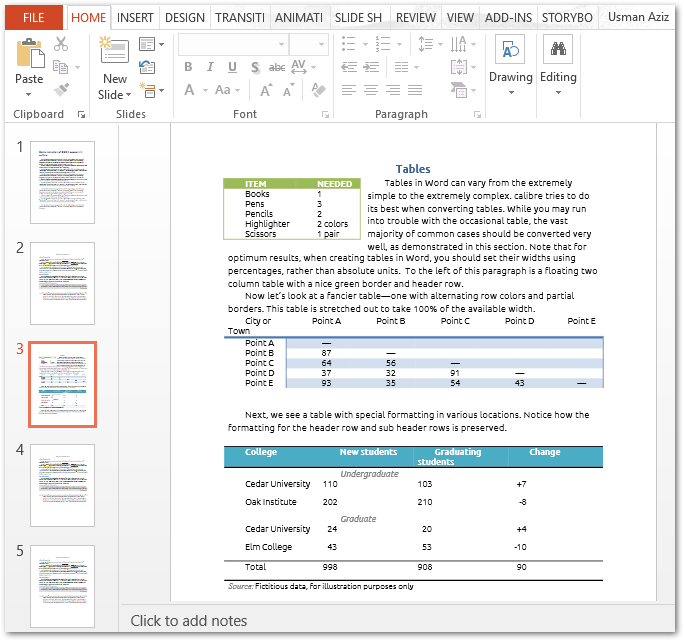Click the New Slide icon
The height and width of the screenshot is (641, 684).
[114, 52]
